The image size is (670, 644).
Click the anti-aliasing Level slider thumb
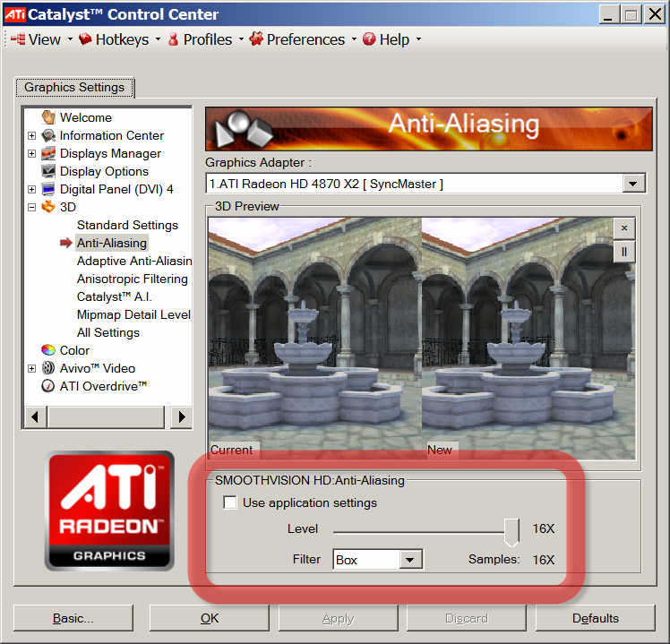point(511,532)
